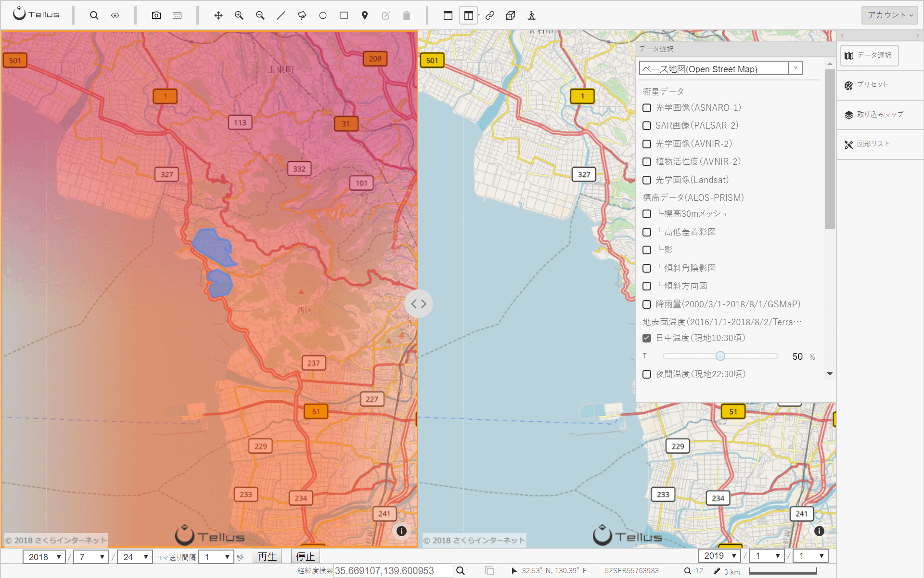Select the polygon drawing tool
The height and width of the screenshot is (578, 924).
point(302,15)
